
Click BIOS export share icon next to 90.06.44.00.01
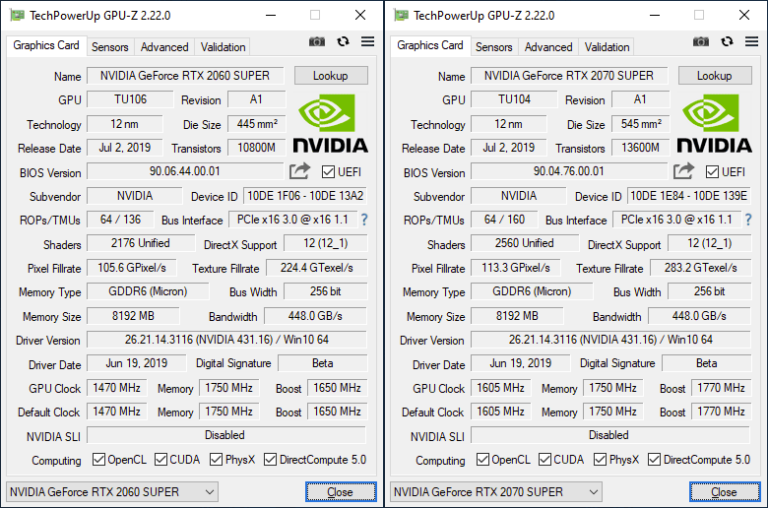(x=300, y=171)
